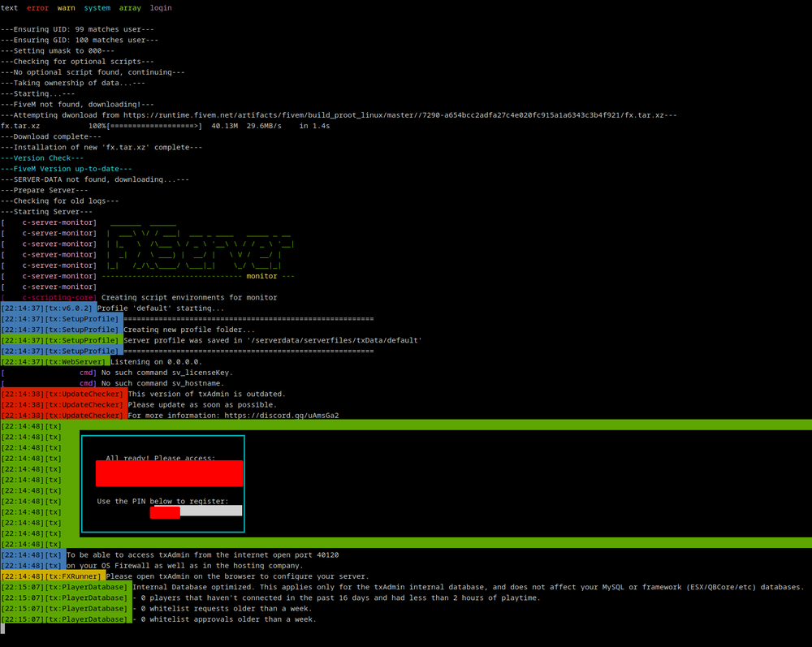This screenshot has height=647, width=812.
Task: Click the cyan '---Version Check---' line
Action: [x=42, y=157]
